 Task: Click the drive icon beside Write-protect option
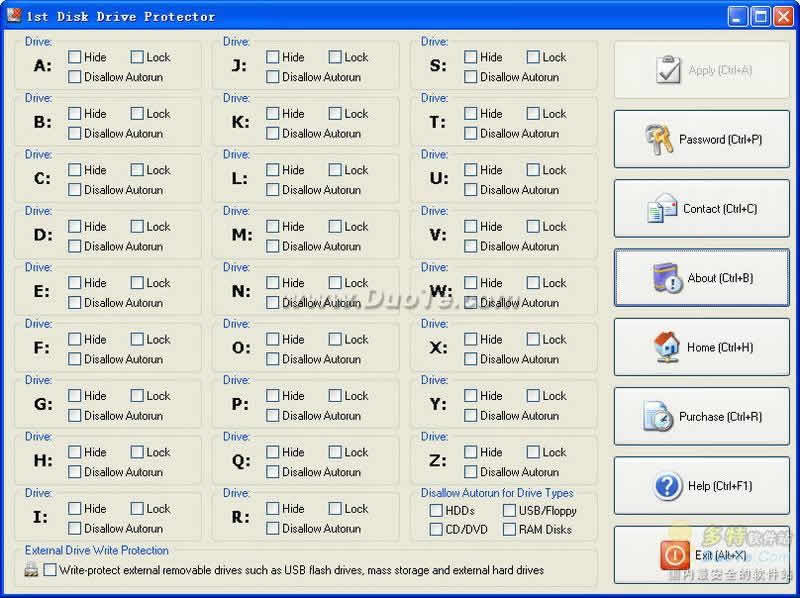tap(31, 570)
